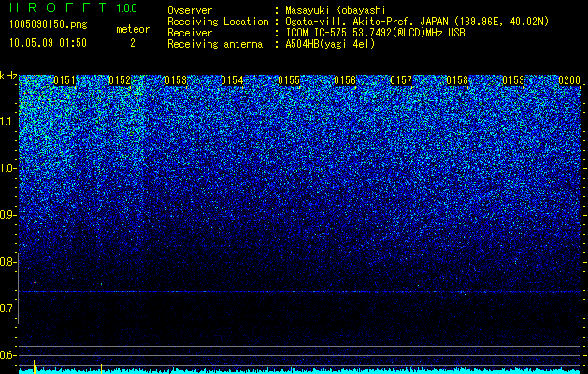Screen dimensions: 588x374
Task: Click the kHz axis unit label
Action: coord(8,76)
